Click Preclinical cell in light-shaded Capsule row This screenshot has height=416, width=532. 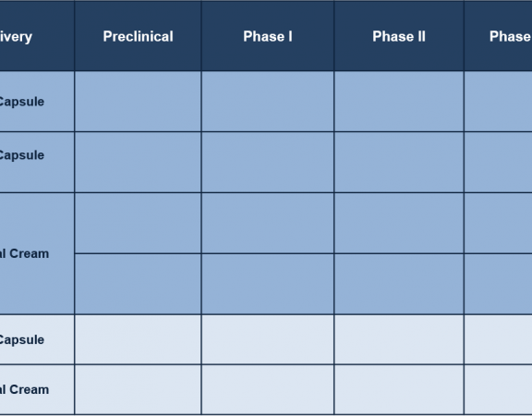point(138,339)
